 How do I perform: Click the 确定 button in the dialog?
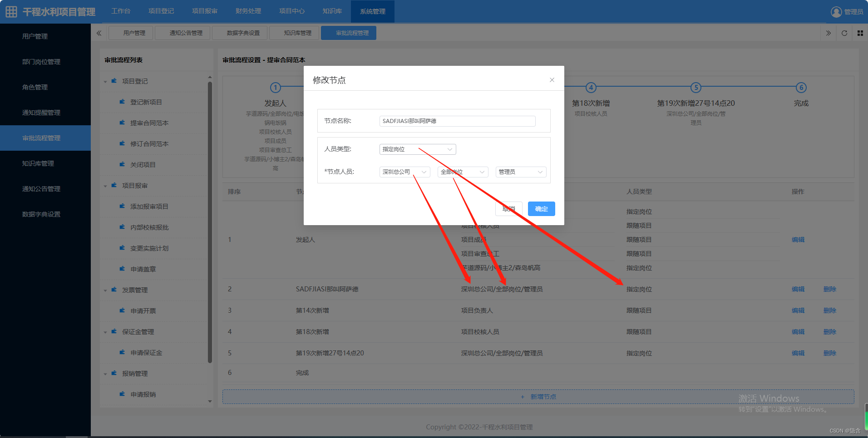(x=541, y=209)
